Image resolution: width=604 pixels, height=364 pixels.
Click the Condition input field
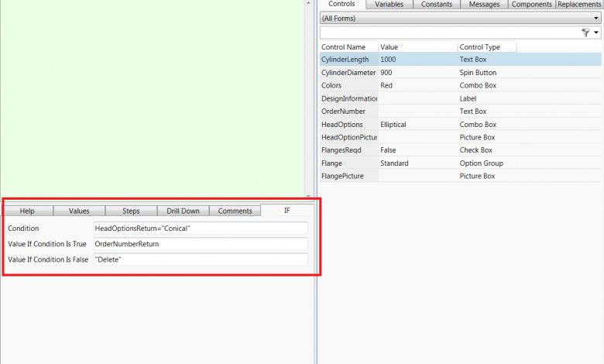click(x=200, y=228)
